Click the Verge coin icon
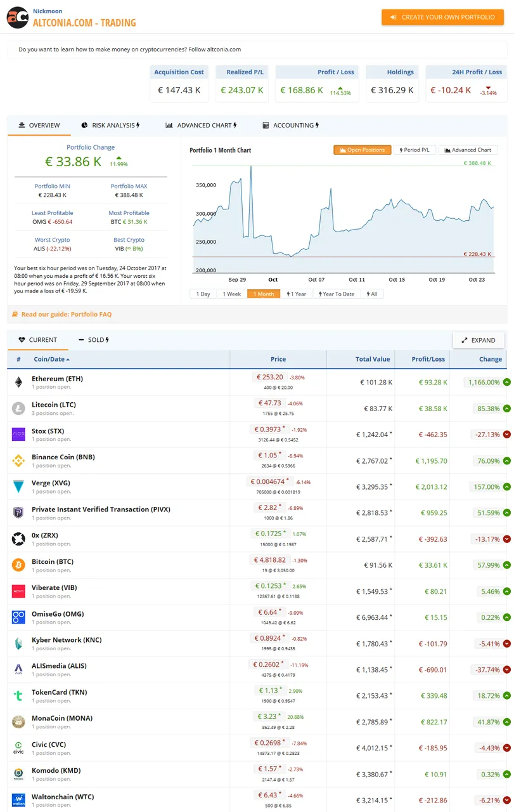Viewport: 514px width, 812px height. 18,487
